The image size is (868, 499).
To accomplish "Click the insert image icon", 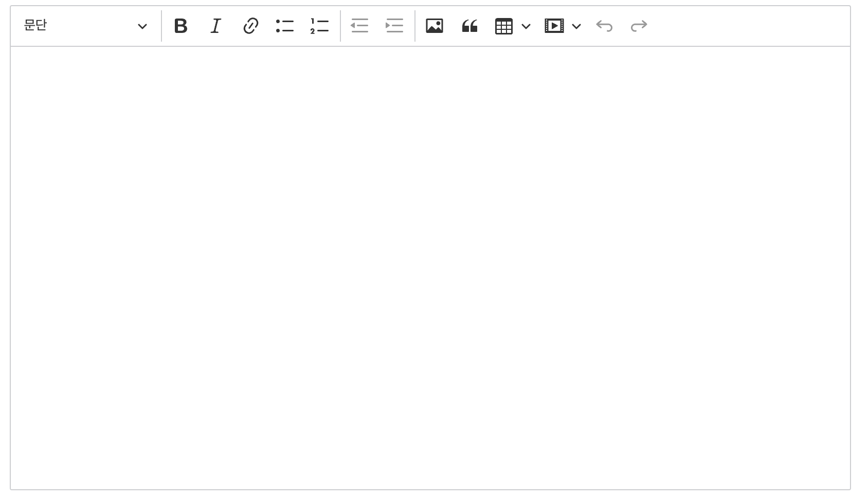I will coord(435,26).
